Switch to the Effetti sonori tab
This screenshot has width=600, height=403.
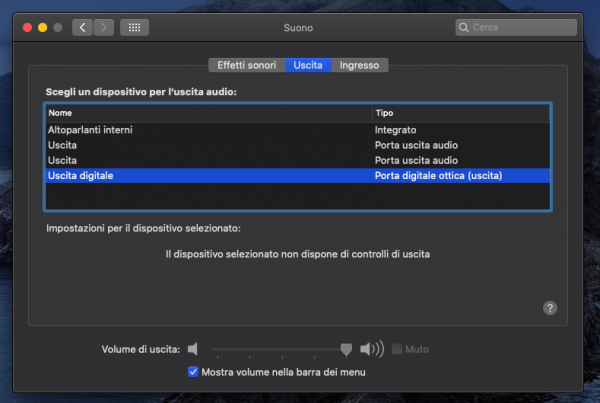point(246,65)
